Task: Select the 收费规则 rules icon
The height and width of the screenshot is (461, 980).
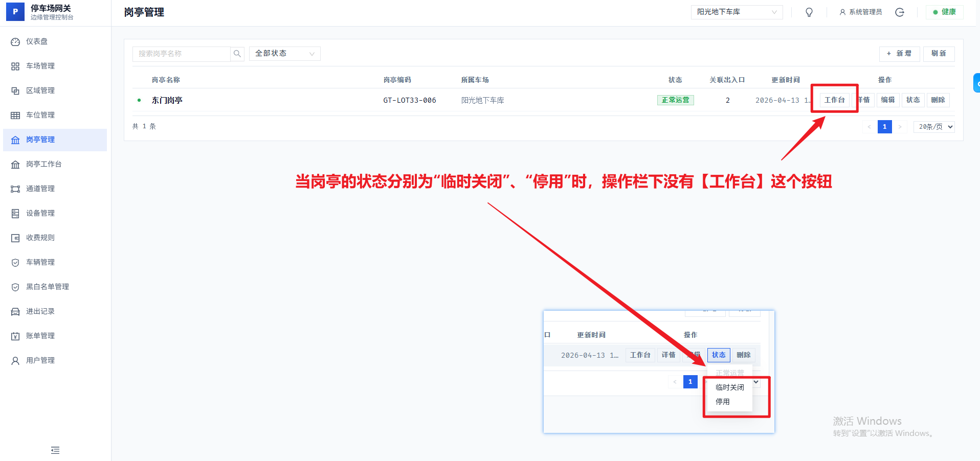Action: point(15,238)
